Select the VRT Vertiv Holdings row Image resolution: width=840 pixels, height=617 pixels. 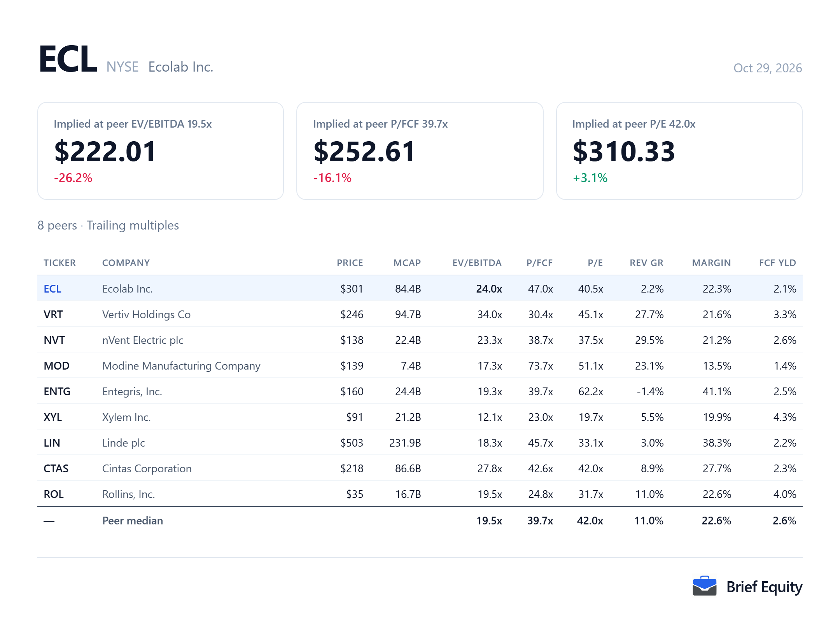pos(420,314)
